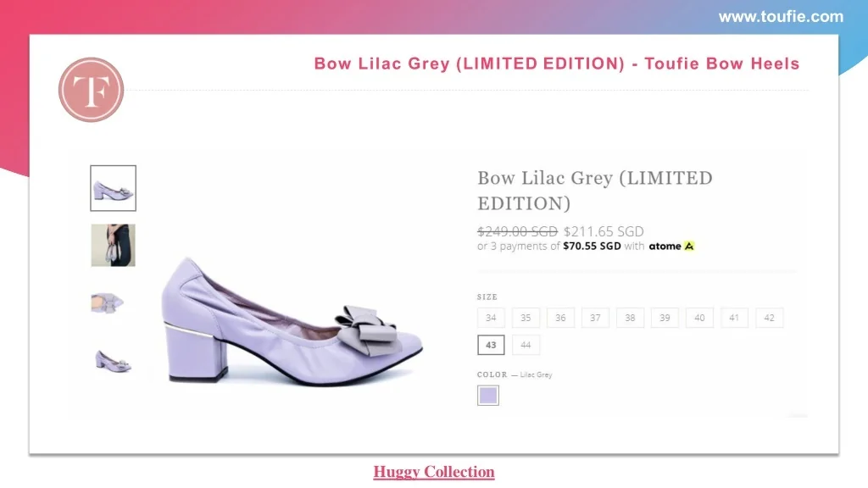Click the atome payment logo

(x=671, y=247)
